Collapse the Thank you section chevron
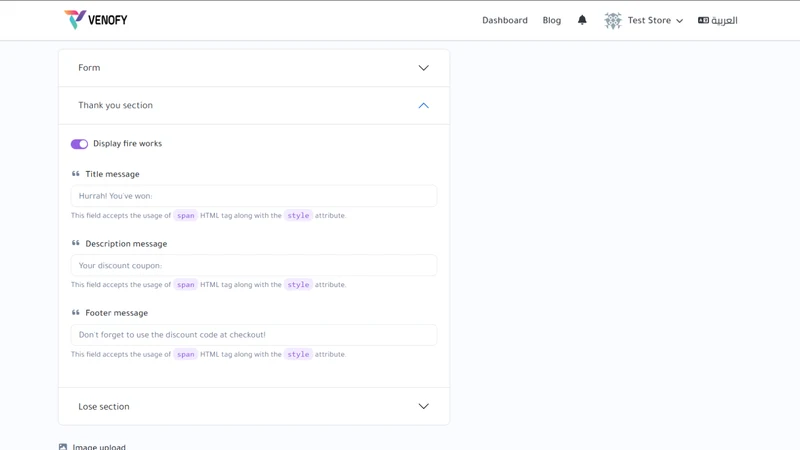The width and height of the screenshot is (800, 450). [x=423, y=106]
